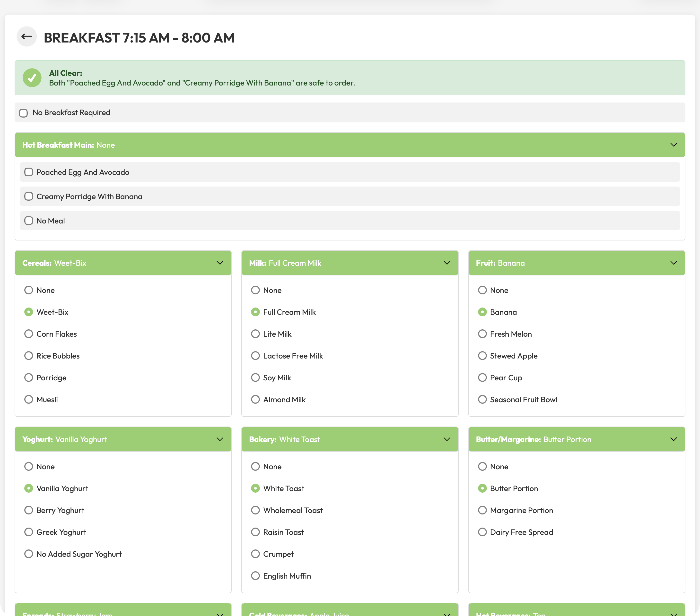Select White Toast
The height and width of the screenshot is (616, 700).
click(x=255, y=488)
